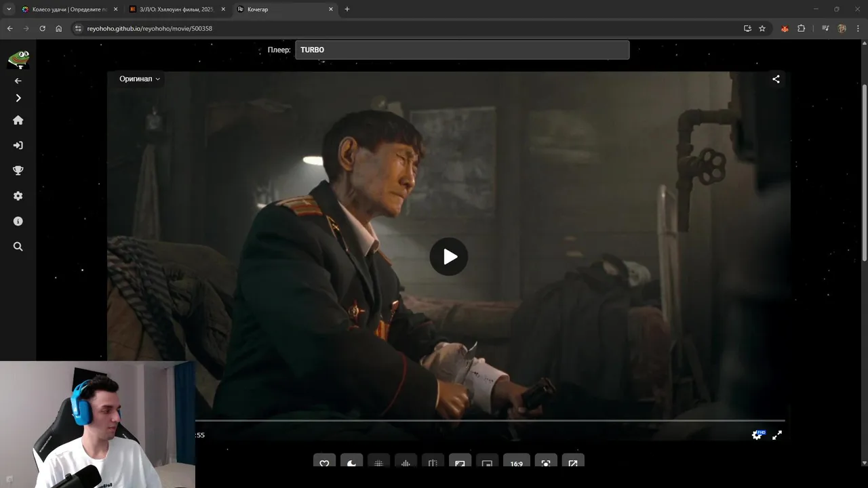Expand the sidebar with the chevron arrow

[x=18, y=98]
